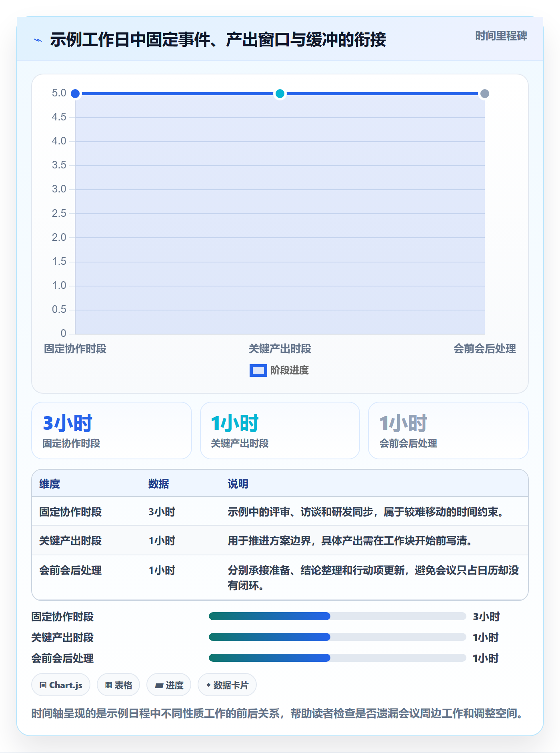Click 固定协作时段 x-axis label
Image resolution: width=560 pixels, height=753 pixels.
[75, 348]
